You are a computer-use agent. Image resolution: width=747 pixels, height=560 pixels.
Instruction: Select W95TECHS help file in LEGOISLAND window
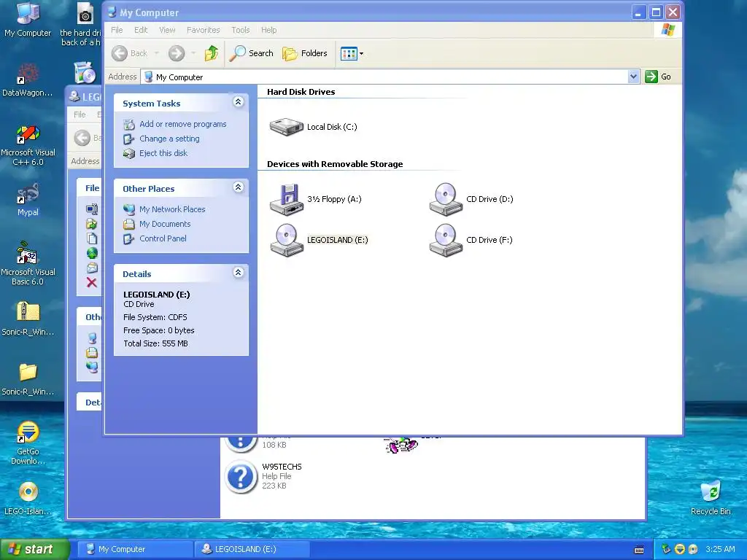point(264,476)
